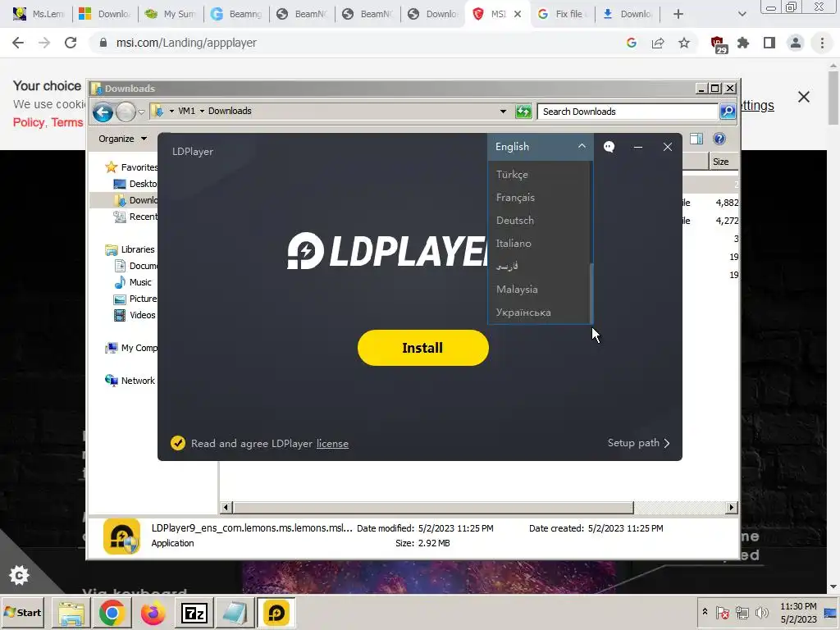Switch to the Ms.Lem browser tab
Screen dimensions: 840x630
[x=39, y=14]
